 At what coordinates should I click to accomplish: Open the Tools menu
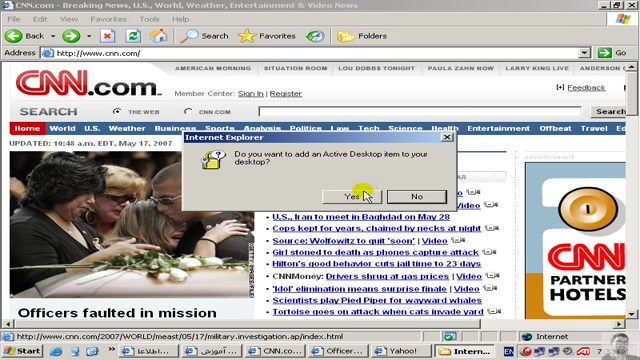coord(149,19)
